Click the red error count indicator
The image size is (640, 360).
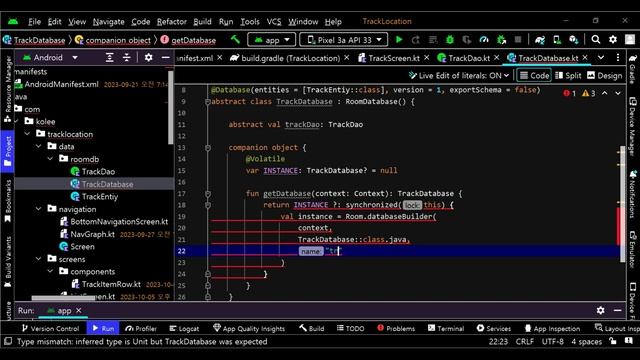570,93
